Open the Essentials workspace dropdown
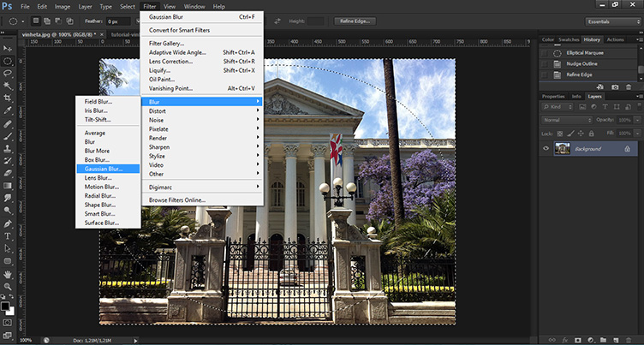The height and width of the screenshot is (345, 644). click(x=611, y=21)
